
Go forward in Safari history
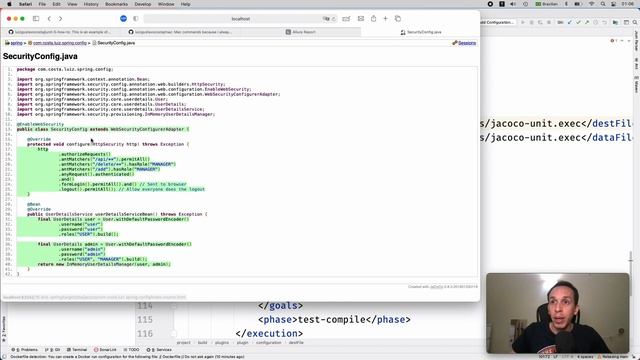60,18
